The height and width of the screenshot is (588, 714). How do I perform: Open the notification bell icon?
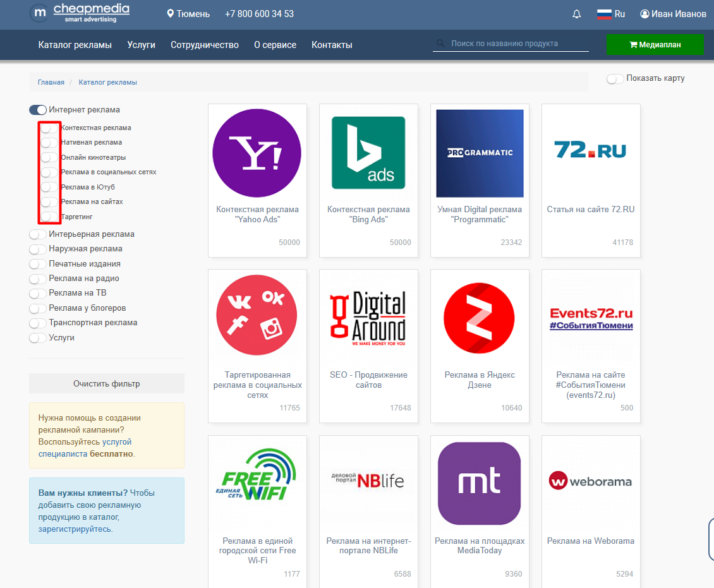[576, 14]
